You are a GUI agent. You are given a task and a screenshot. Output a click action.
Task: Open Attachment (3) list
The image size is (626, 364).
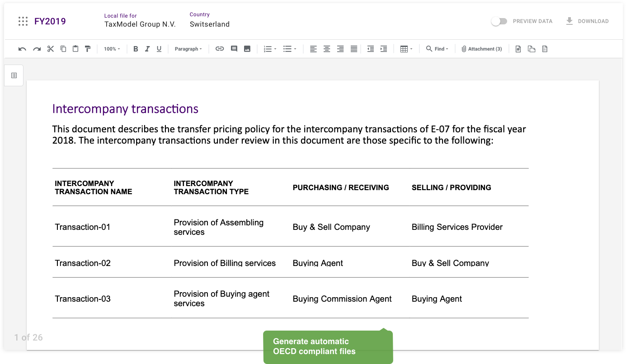[x=482, y=49]
